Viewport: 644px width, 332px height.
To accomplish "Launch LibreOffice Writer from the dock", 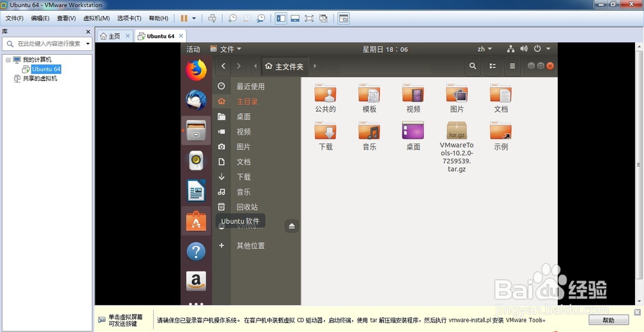I will [x=196, y=191].
